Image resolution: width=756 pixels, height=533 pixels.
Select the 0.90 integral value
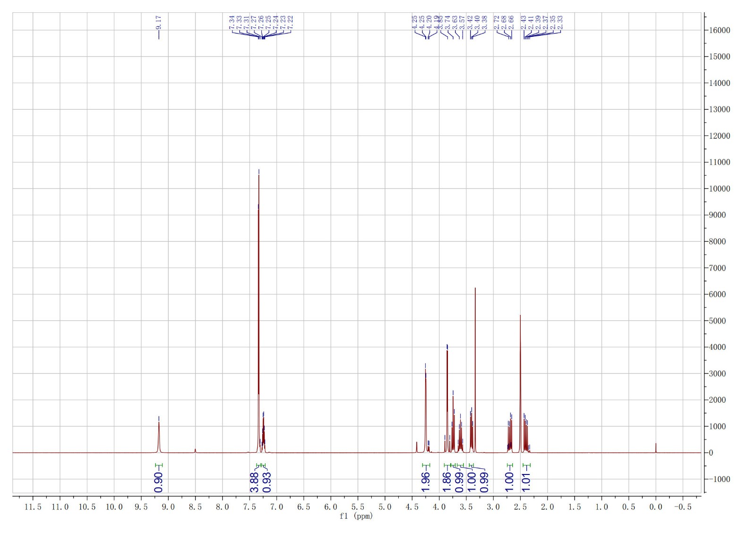coord(159,482)
